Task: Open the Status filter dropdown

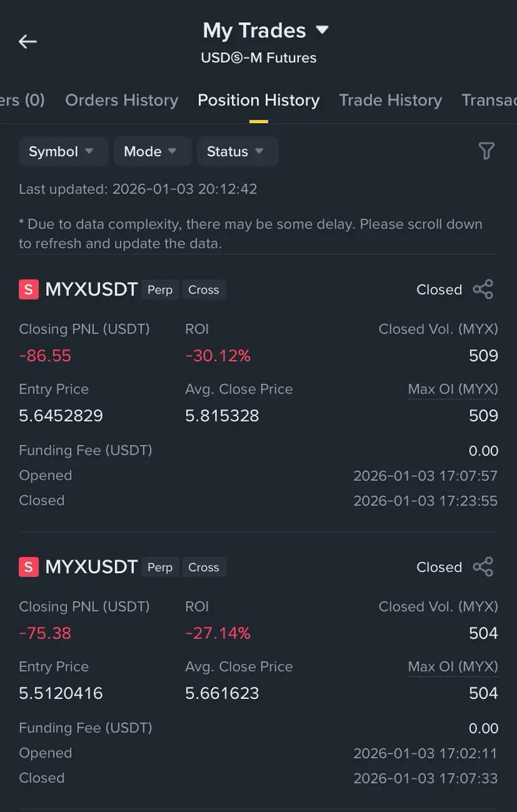Action: point(238,152)
